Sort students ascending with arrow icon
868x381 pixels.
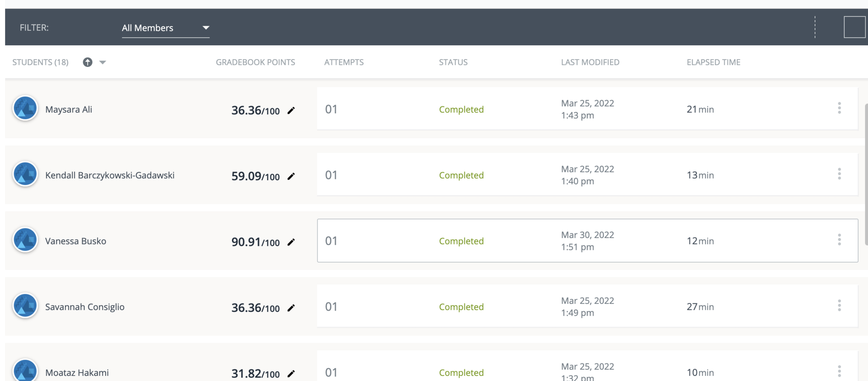tap(88, 62)
